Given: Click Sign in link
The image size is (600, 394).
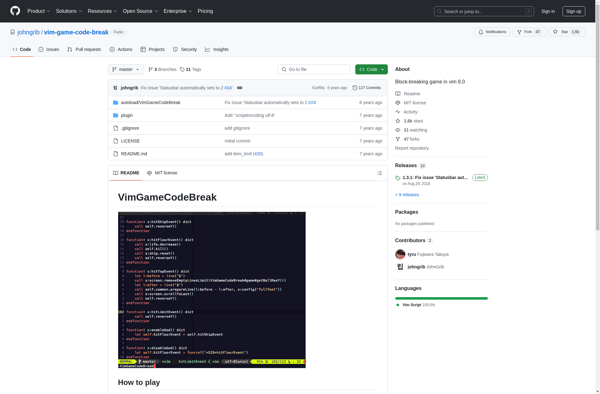Looking at the screenshot, I should point(548,11).
